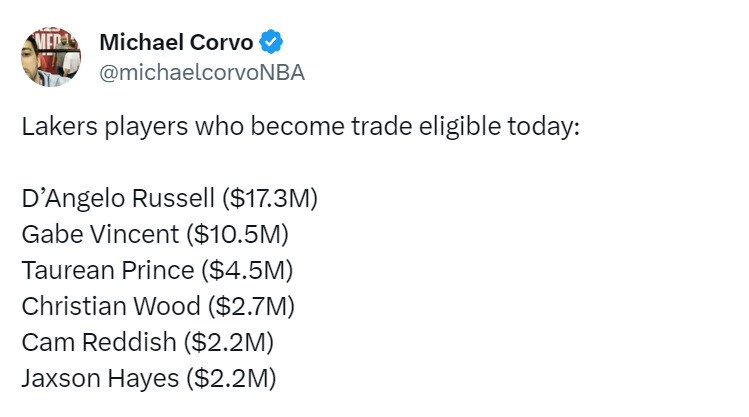Open Michael Corvo's profile avatar photo
This screenshot has height=417, width=749.
click(51, 57)
